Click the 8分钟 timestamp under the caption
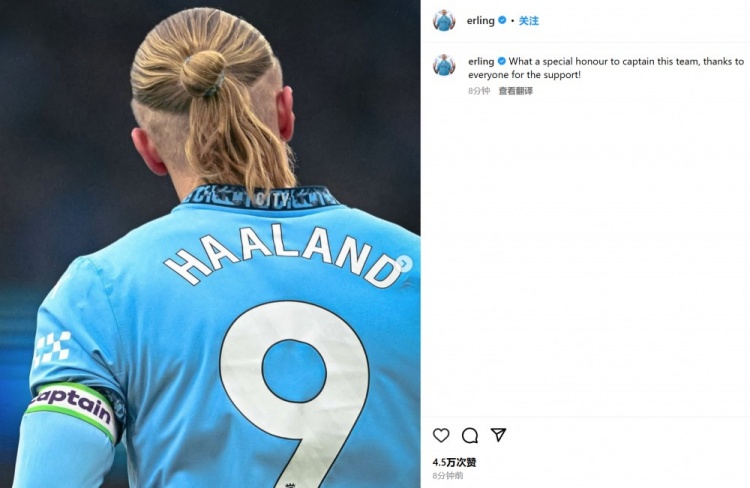The image size is (750, 488). (479, 91)
